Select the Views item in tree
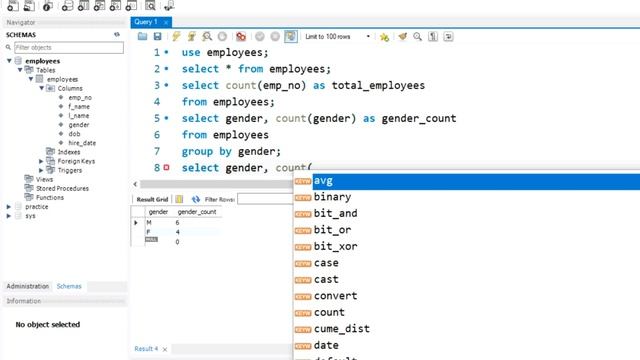 point(44,180)
